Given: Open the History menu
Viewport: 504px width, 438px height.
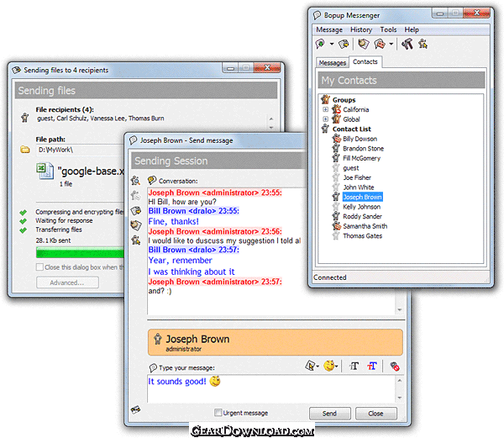Looking at the screenshot, I should 361,30.
